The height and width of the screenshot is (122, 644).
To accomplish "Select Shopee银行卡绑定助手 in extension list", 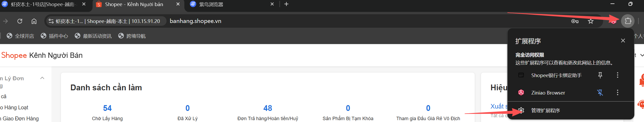I will click(556, 76).
